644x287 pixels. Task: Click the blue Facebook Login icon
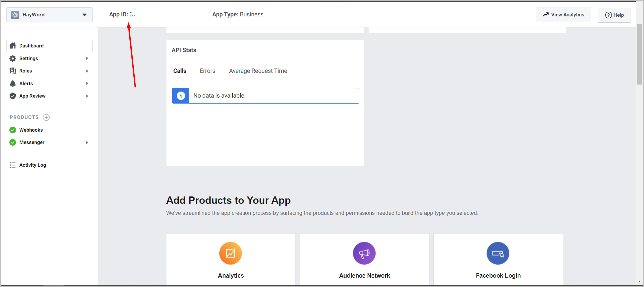pos(498,253)
